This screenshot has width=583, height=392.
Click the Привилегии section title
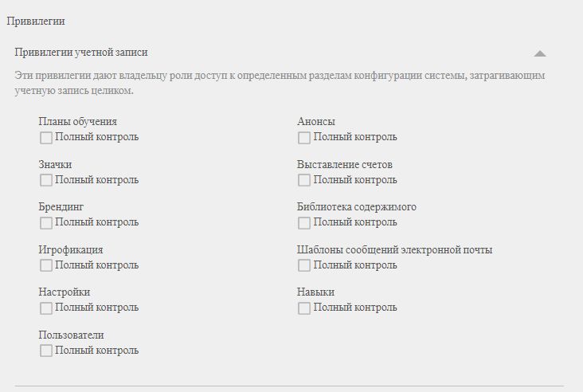[x=36, y=22]
